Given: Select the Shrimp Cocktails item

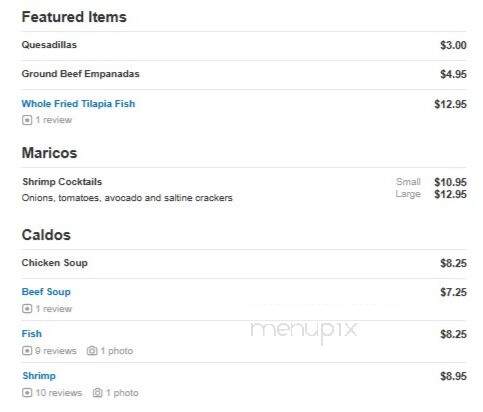Looking at the screenshot, I should click(62, 182).
